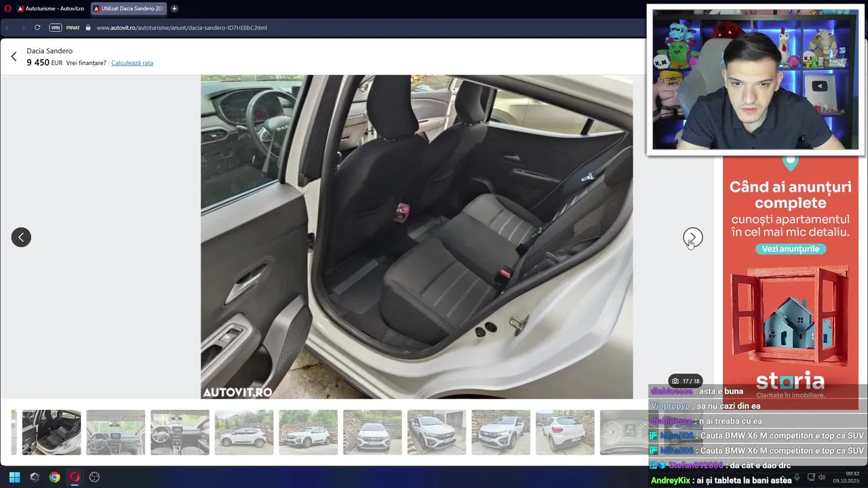
Task: Open the Opera menu logo
Action: [x=8, y=9]
